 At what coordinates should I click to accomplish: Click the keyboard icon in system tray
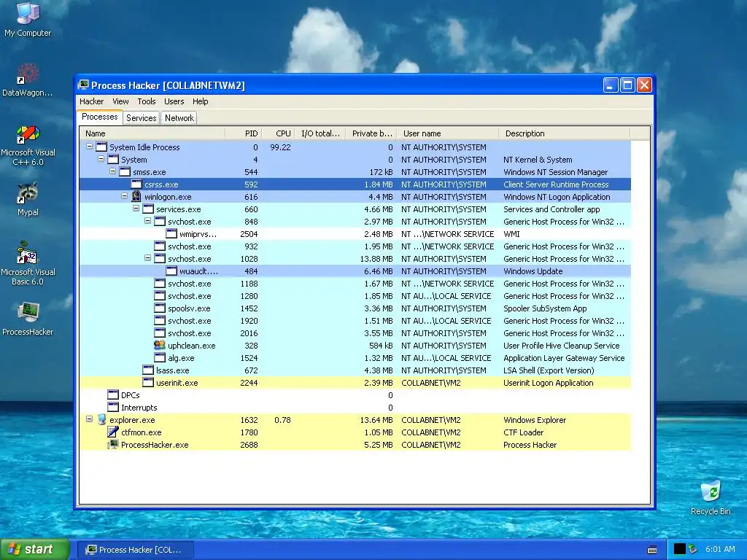click(x=652, y=550)
